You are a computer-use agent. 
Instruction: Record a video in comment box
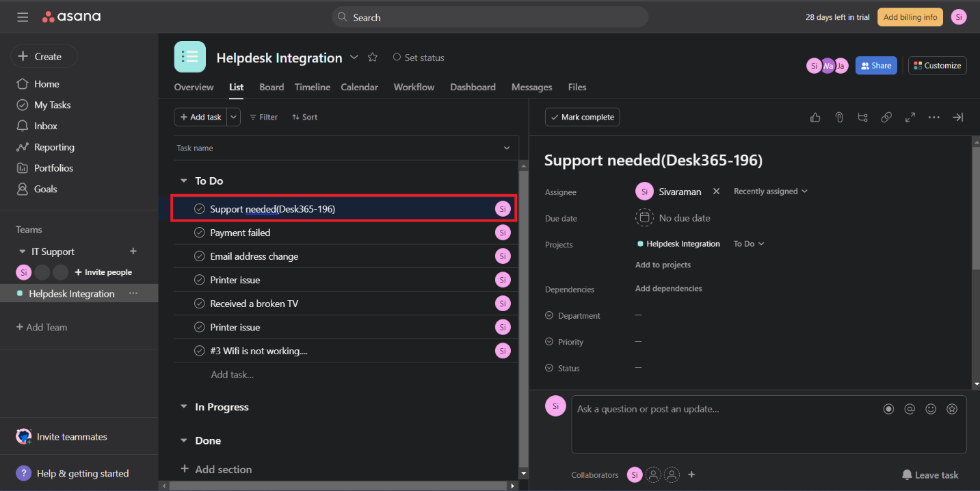pyautogui.click(x=888, y=409)
